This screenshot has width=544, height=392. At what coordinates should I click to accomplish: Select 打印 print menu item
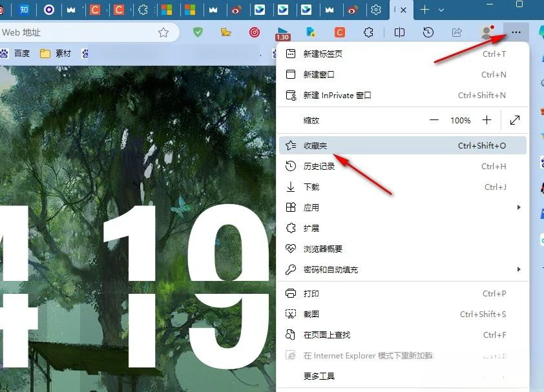pos(403,293)
